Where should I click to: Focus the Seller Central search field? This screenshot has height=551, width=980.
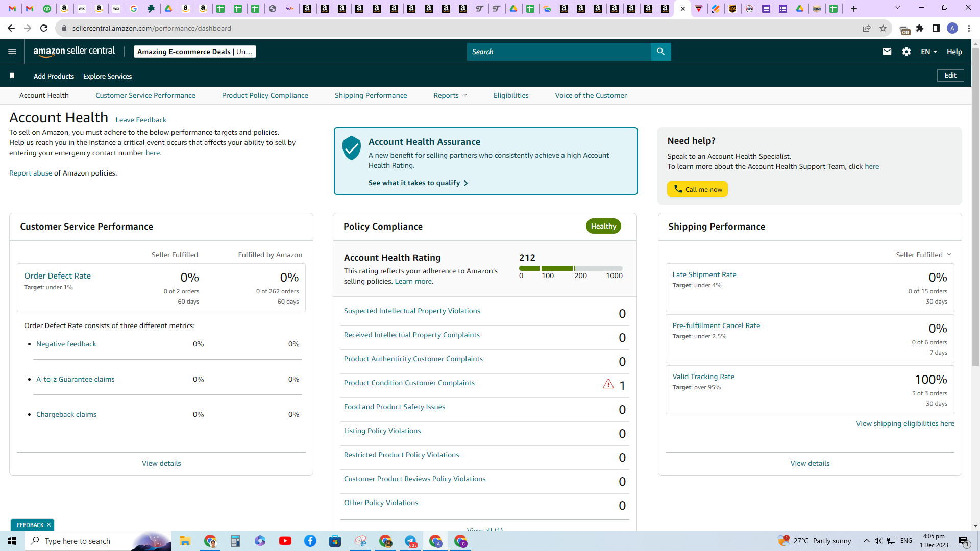coord(559,52)
